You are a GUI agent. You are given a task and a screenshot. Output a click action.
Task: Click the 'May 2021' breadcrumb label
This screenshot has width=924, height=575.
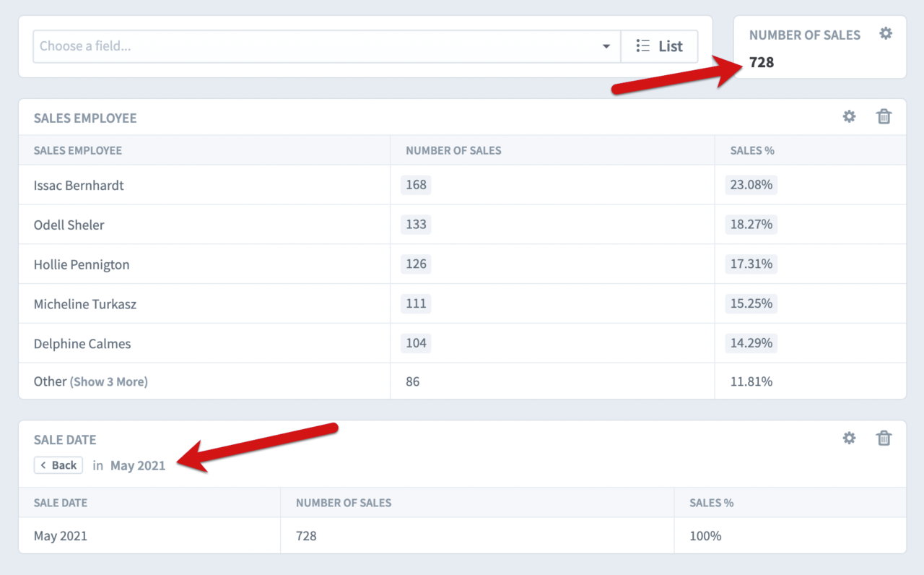(139, 465)
